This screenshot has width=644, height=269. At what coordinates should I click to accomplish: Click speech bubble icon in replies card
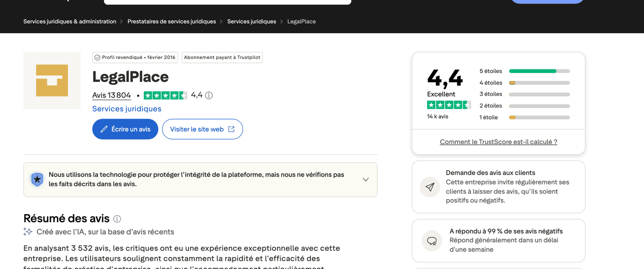(432, 241)
